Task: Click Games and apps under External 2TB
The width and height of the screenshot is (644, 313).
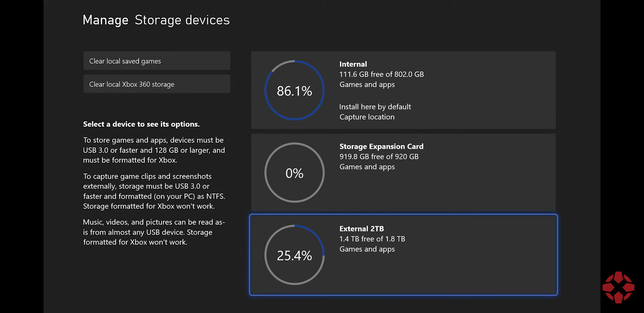Action: (367, 249)
